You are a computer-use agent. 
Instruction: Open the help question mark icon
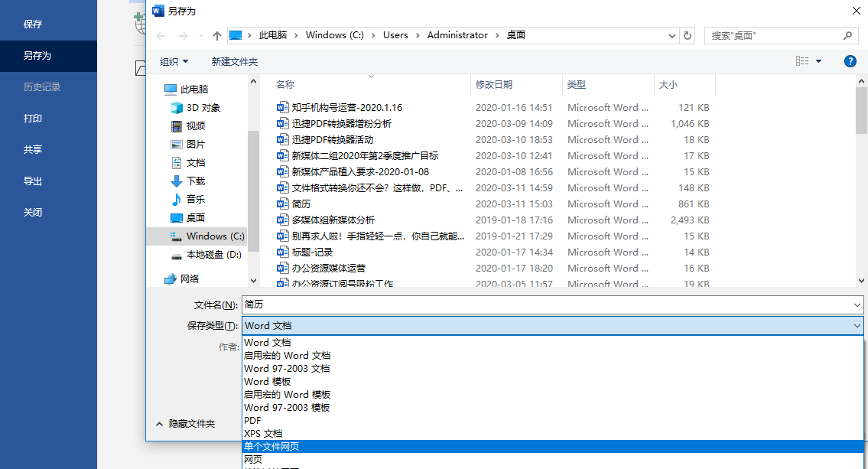(x=850, y=61)
